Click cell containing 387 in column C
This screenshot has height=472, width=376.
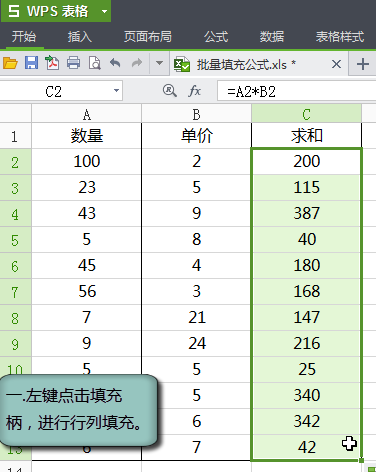tap(306, 214)
